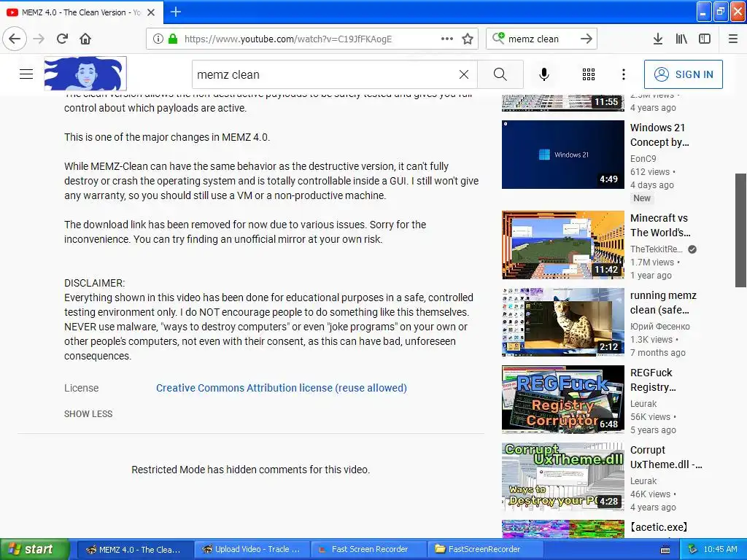Click the running memz clean (safe... title

[x=663, y=303]
